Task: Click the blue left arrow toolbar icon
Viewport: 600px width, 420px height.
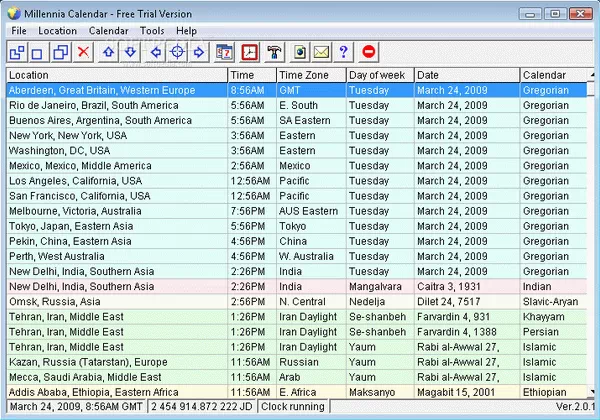Action: coord(153,51)
